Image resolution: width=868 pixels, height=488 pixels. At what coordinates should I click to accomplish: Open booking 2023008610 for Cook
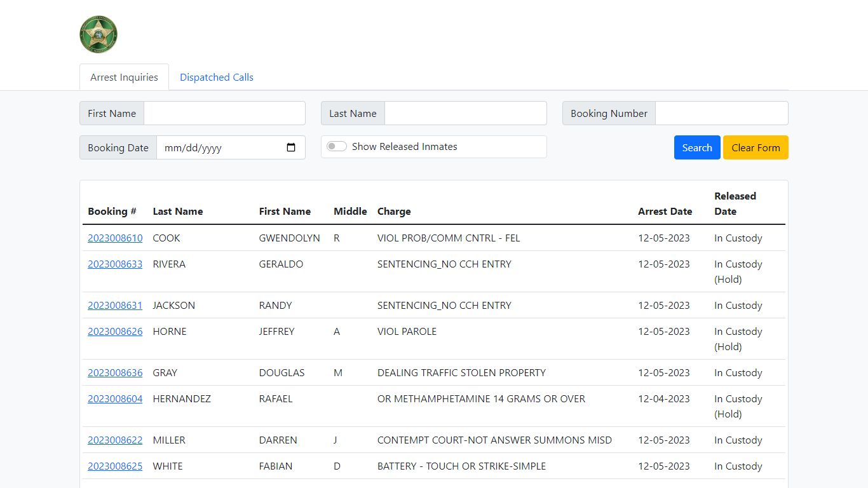[x=115, y=238]
